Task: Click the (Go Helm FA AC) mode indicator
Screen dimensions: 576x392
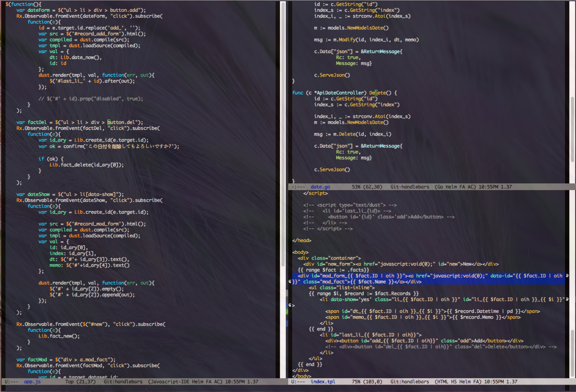Action: click(455, 187)
